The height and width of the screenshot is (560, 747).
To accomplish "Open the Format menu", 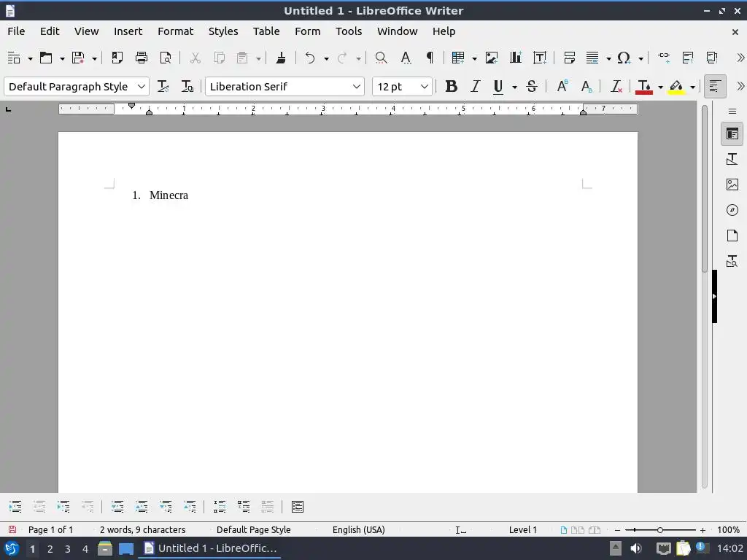I will point(176,31).
